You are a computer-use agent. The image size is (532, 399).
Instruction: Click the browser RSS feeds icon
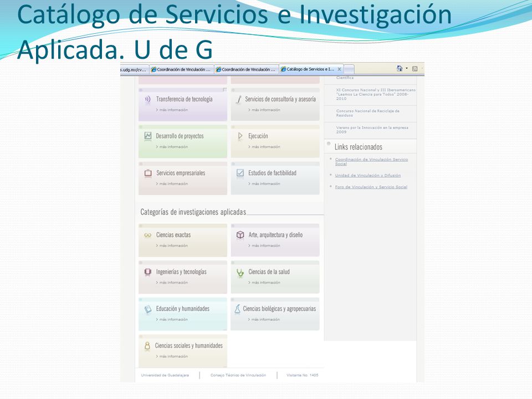[x=415, y=69]
